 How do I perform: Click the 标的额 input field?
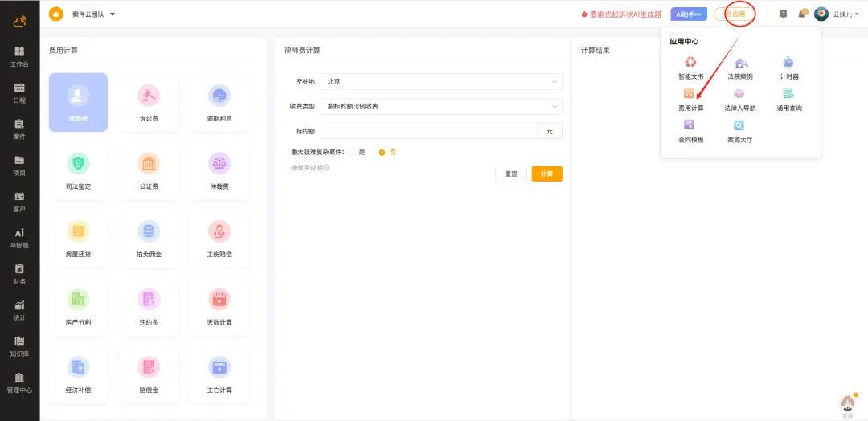(428, 131)
